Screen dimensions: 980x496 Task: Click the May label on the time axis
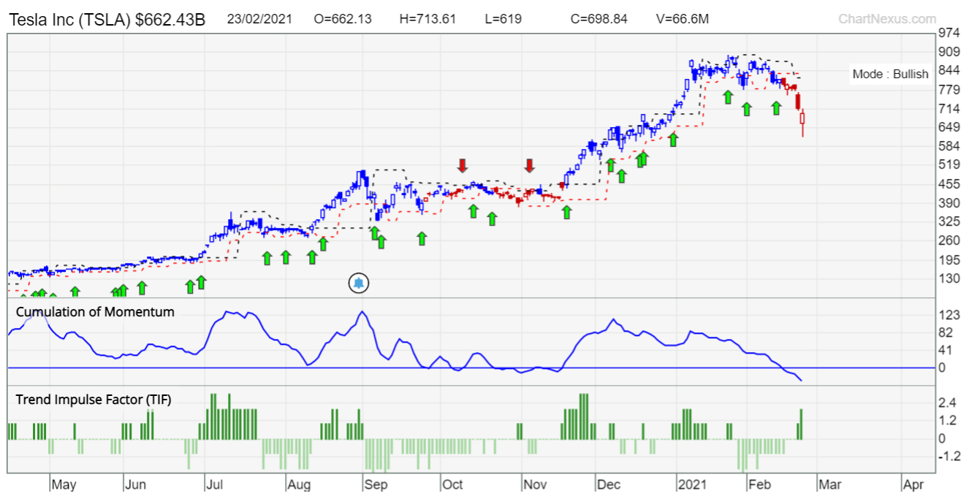[64, 484]
